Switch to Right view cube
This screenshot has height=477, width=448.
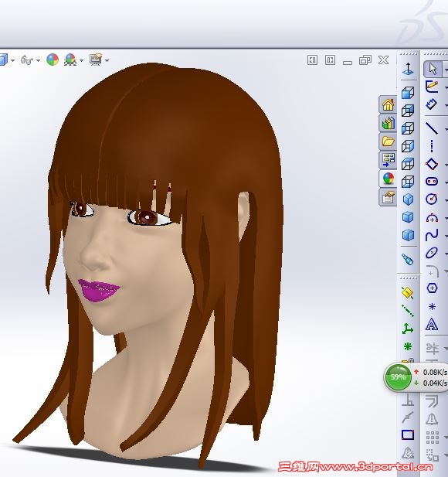[408, 146]
